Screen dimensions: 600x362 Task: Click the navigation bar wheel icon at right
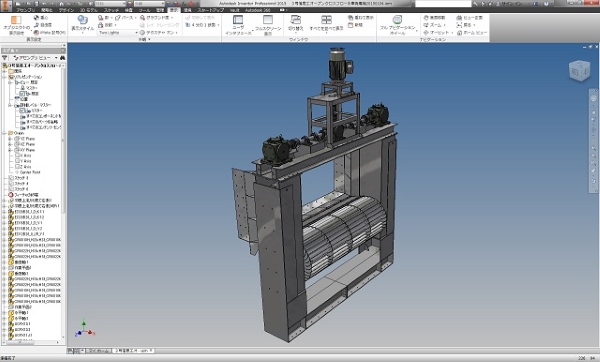(x=593, y=99)
